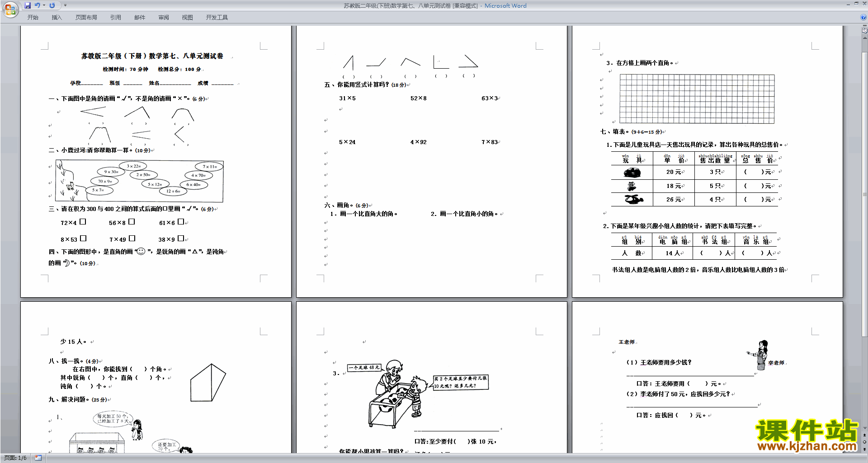Click the box after 72×4
This screenshot has height=463, width=868.
pyautogui.click(x=83, y=222)
